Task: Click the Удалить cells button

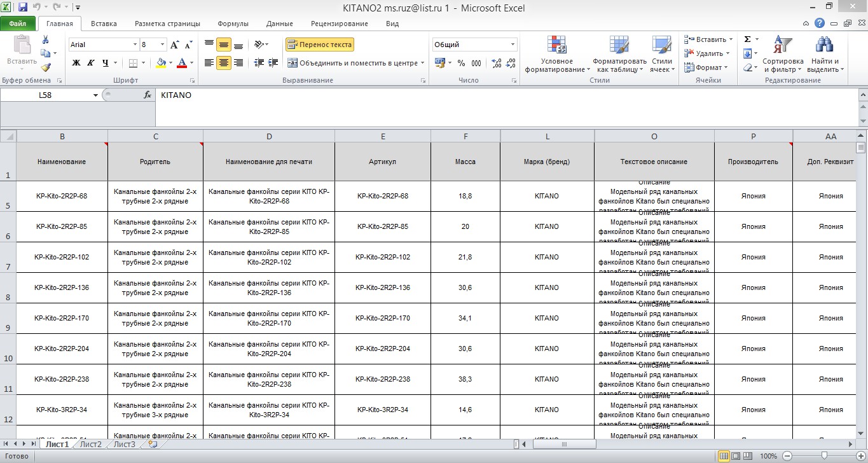Action: [x=707, y=53]
